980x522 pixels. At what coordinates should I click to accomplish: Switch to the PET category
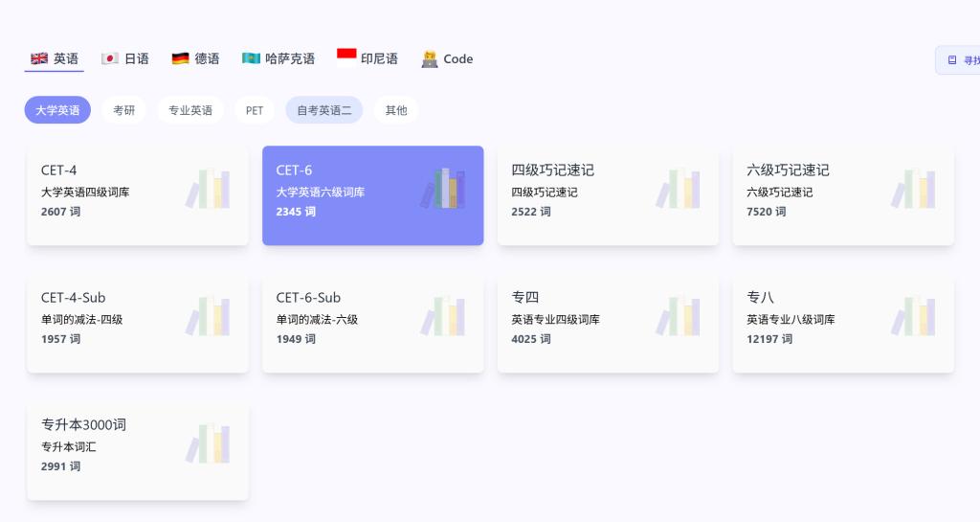coord(255,110)
